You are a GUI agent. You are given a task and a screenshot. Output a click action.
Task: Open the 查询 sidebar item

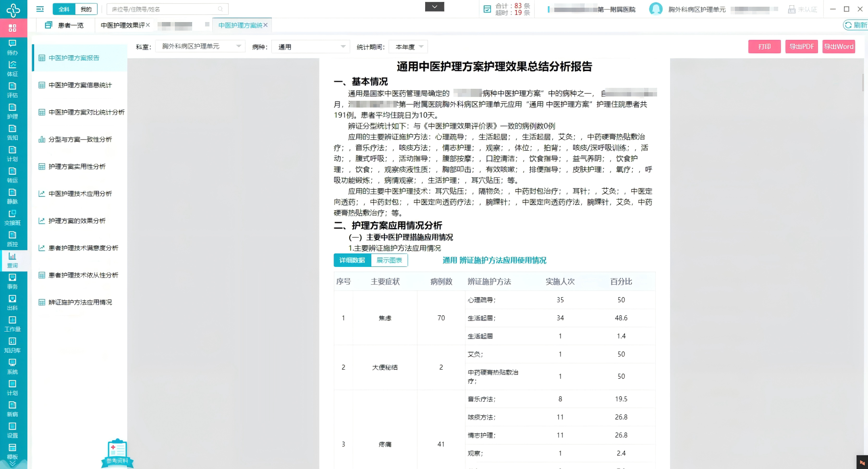point(12,260)
